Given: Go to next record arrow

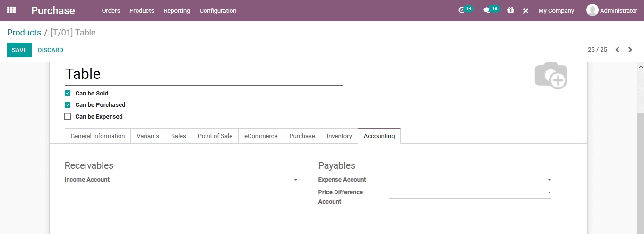Looking at the screenshot, I should [x=630, y=50].
